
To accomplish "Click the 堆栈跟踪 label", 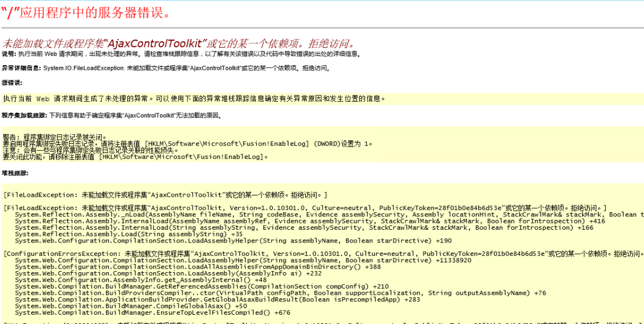I will pos(15,173).
